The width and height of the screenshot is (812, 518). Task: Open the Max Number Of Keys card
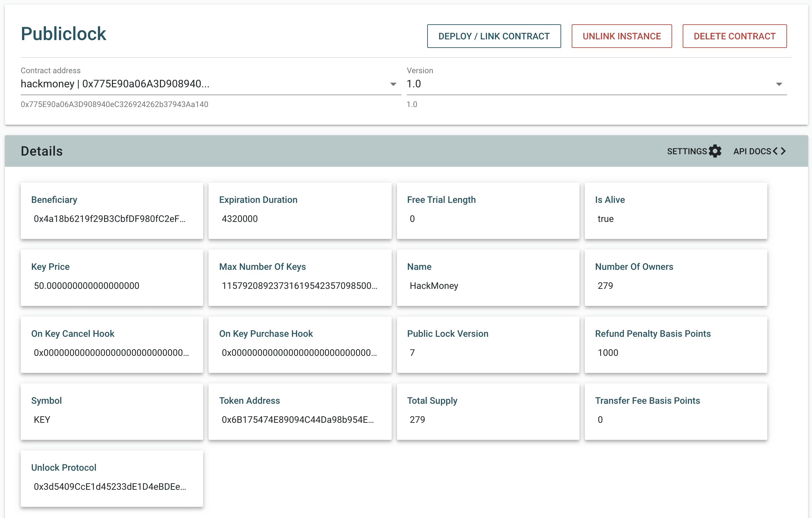click(300, 277)
